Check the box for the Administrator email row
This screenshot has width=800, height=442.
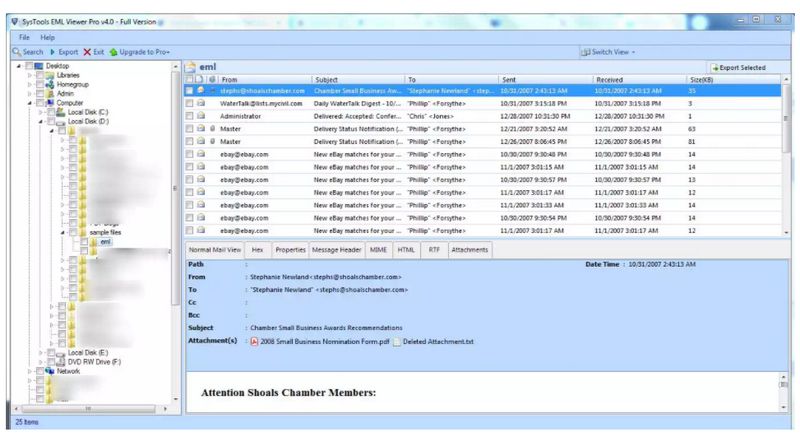click(189, 116)
